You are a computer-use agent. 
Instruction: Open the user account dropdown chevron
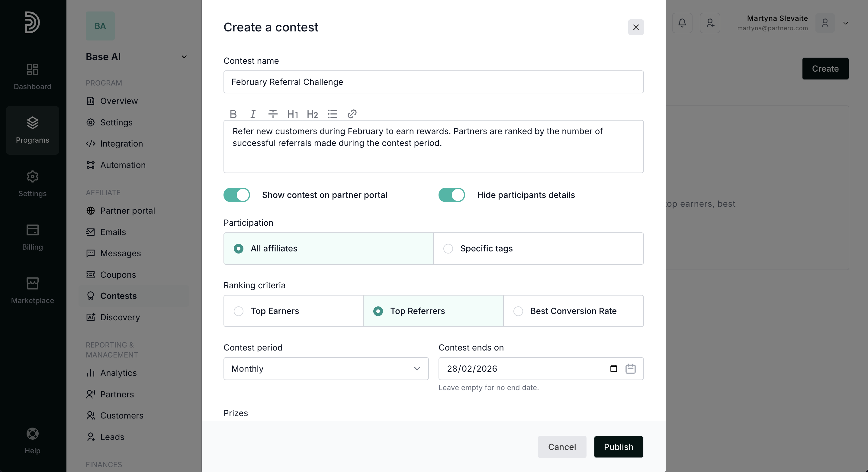[845, 23]
